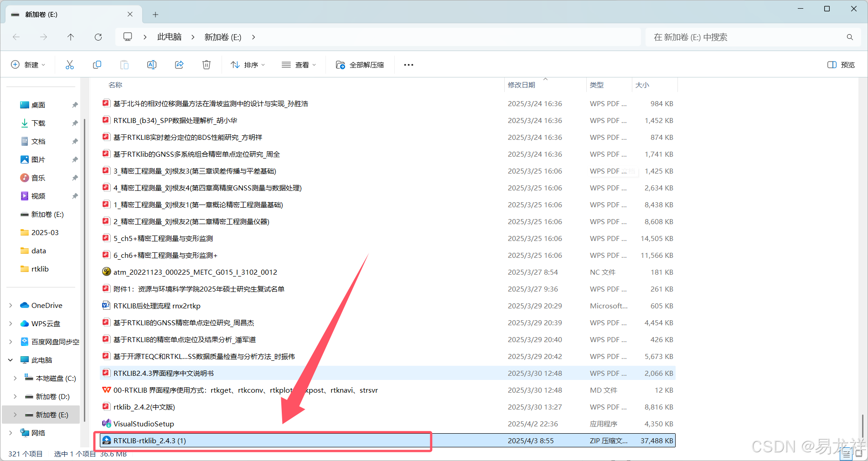Toggle details view in the status bar
This screenshot has width=868, height=461.
point(847,454)
